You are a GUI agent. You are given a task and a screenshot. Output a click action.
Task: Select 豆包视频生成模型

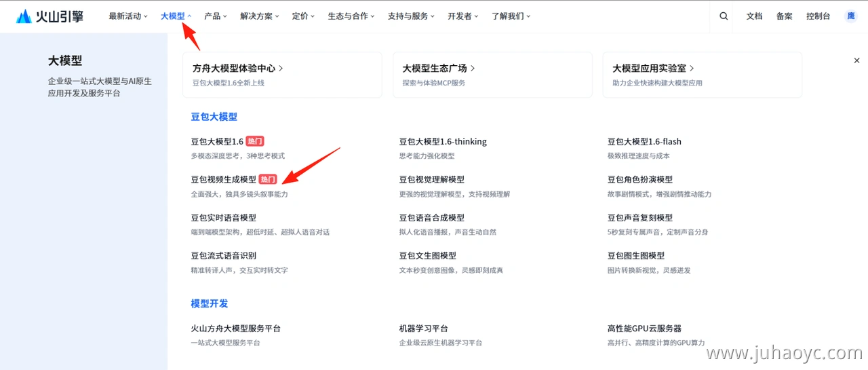(224, 179)
